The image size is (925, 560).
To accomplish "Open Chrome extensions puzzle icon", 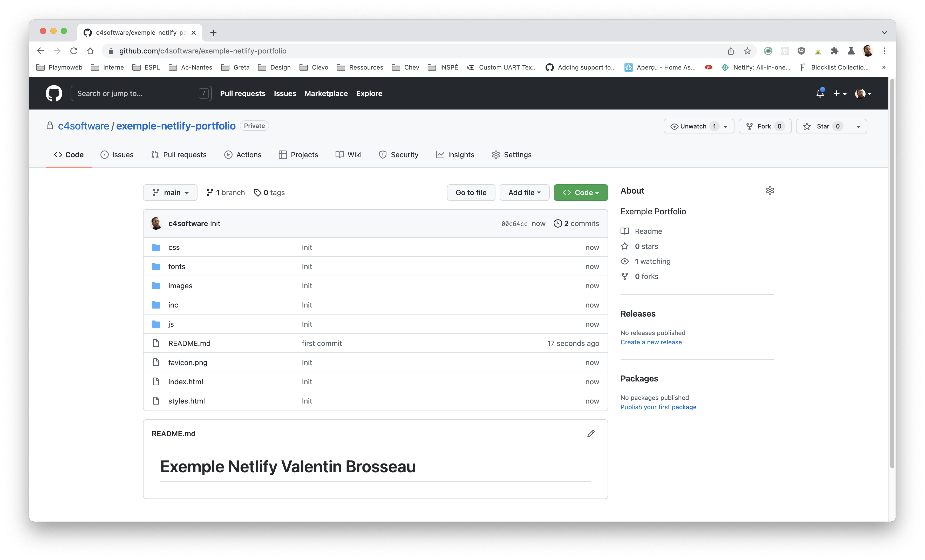I will click(834, 51).
